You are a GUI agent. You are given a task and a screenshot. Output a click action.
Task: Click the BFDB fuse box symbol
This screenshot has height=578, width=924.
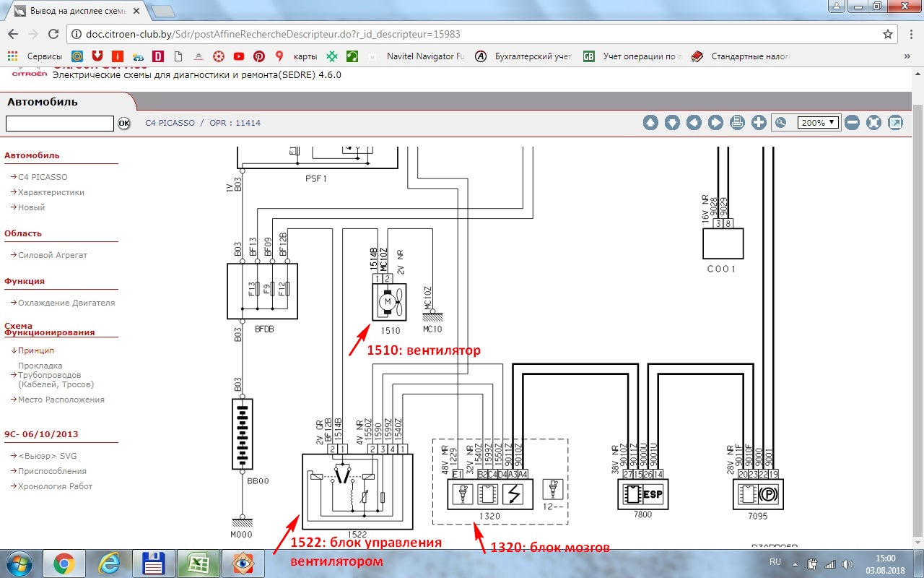pos(262,291)
